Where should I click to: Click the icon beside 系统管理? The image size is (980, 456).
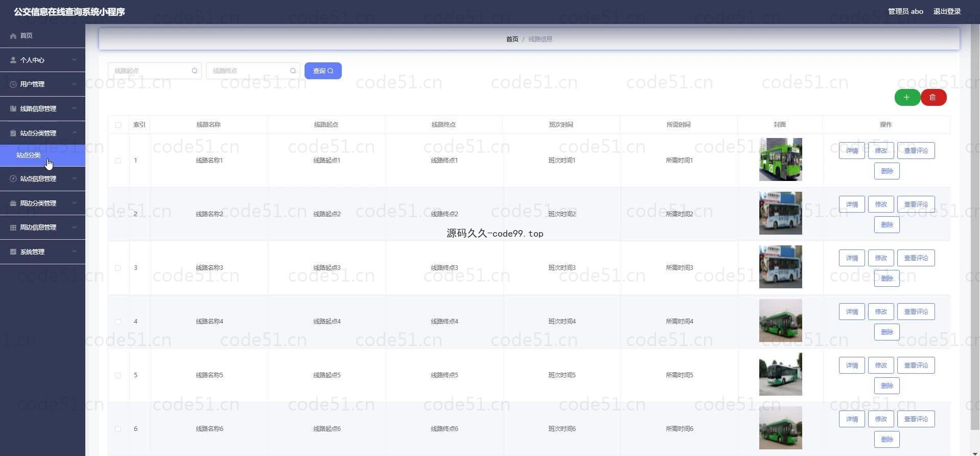[x=13, y=252]
